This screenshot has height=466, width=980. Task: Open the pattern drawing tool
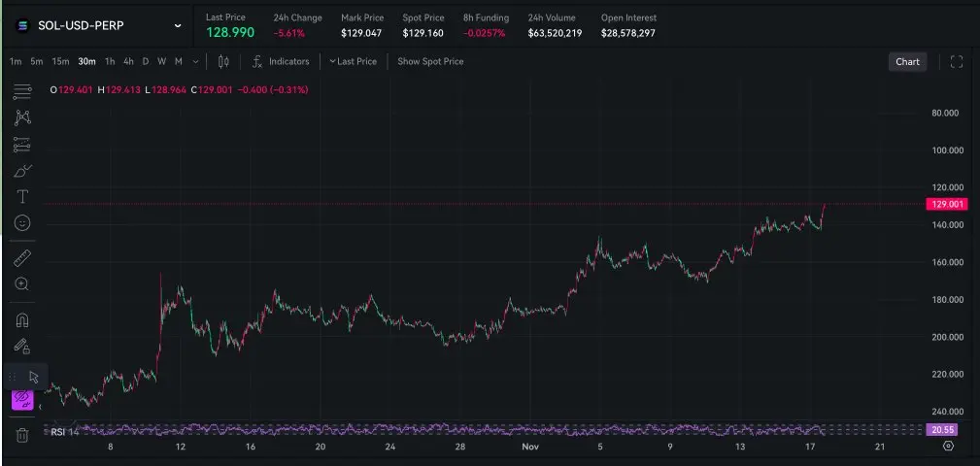coord(22,117)
